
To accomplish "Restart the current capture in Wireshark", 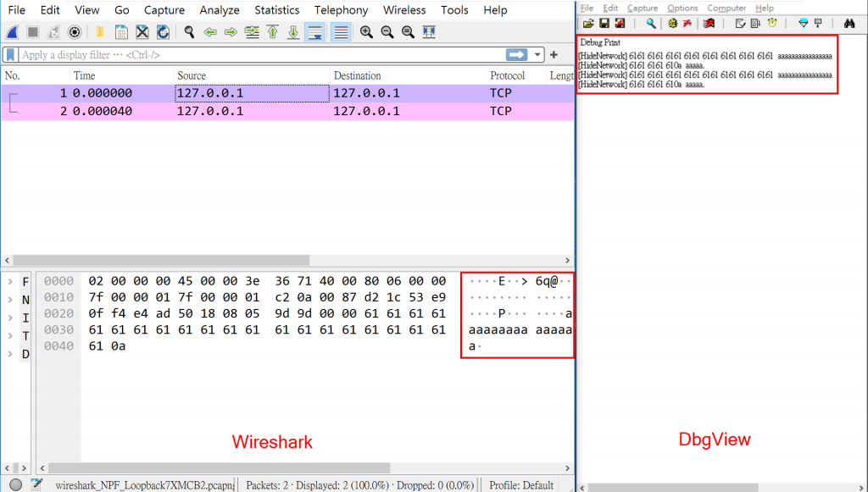I will point(53,32).
